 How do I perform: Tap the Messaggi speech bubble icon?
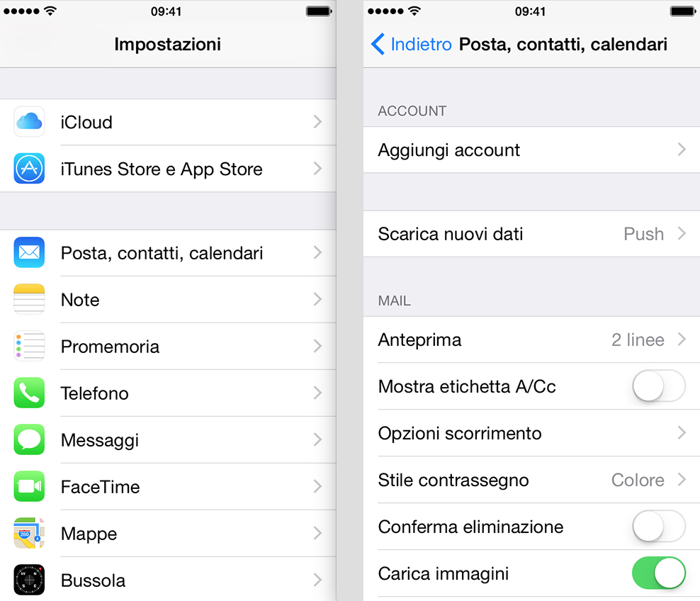click(29, 440)
